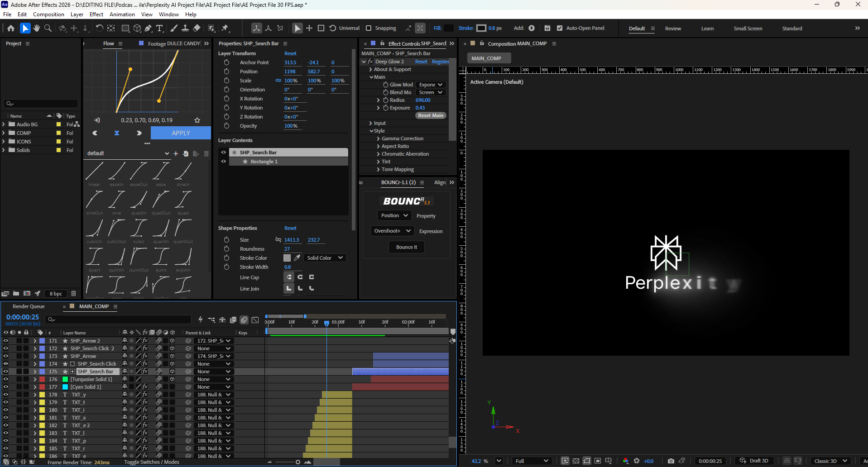Screen dimensions: 868x467
Task: Click the delete preset trash icon in Flow
Action: [206, 153]
